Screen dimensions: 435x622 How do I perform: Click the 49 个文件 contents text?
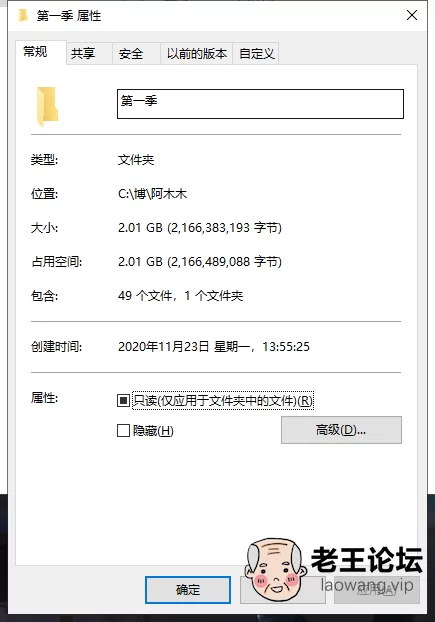pyautogui.click(x=145, y=296)
